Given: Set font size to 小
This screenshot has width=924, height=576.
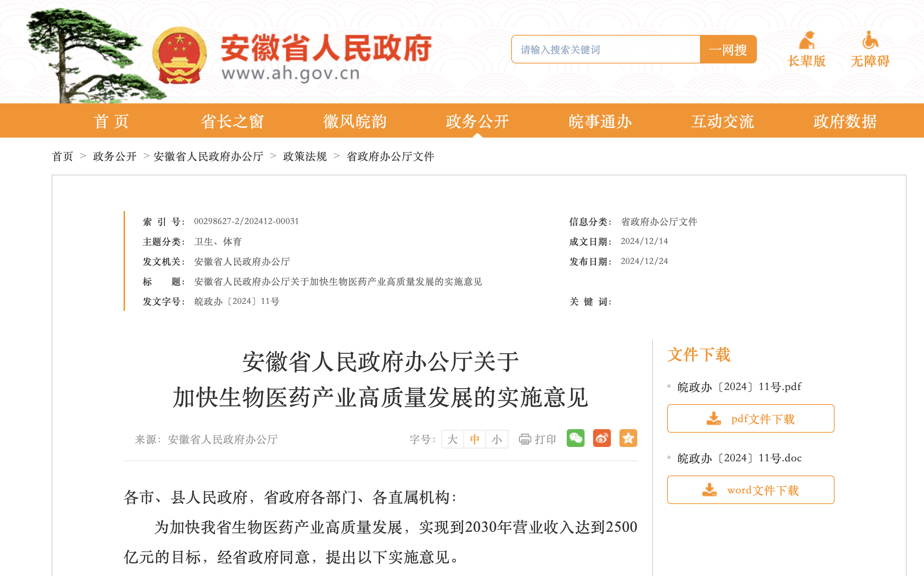Looking at the screenshot, I should (497, 439).
